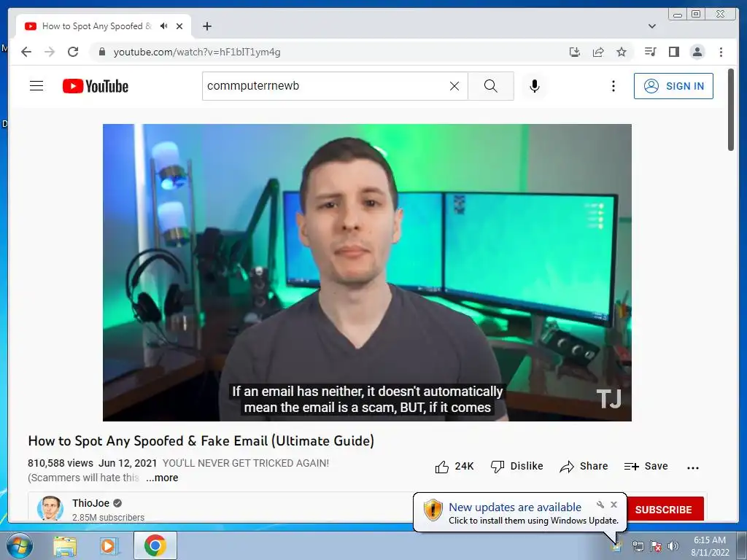Open ThioJoe channel avatar
The height and width of the screenshot is (560, 747).
coord(50,507)
